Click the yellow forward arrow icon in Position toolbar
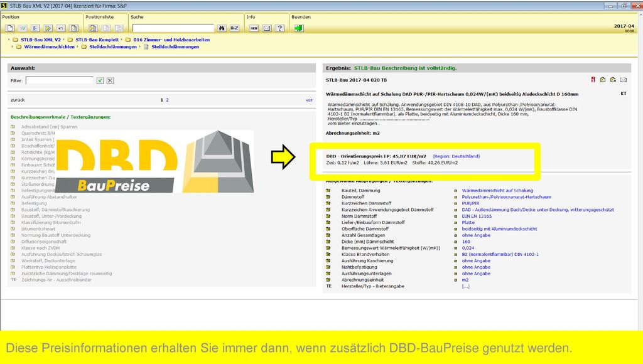The image size is (643, 364). click(48, 28)
